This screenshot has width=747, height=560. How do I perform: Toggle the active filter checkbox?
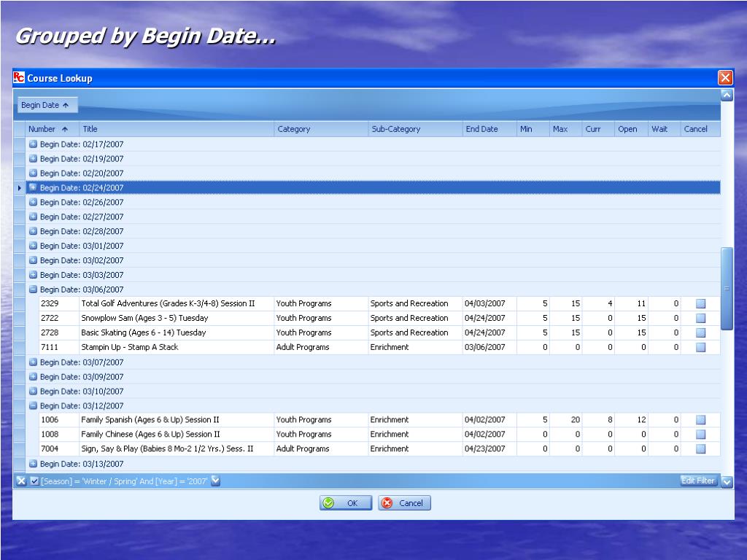[34, 481]
